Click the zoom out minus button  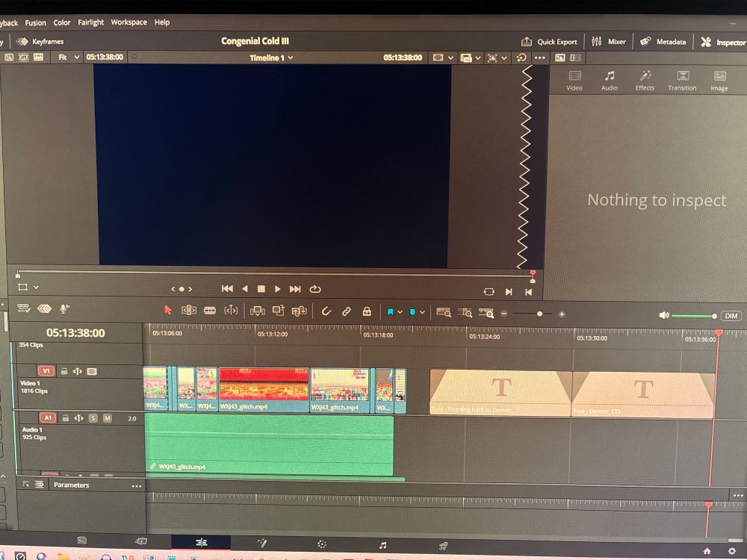[x=504, y=314]
